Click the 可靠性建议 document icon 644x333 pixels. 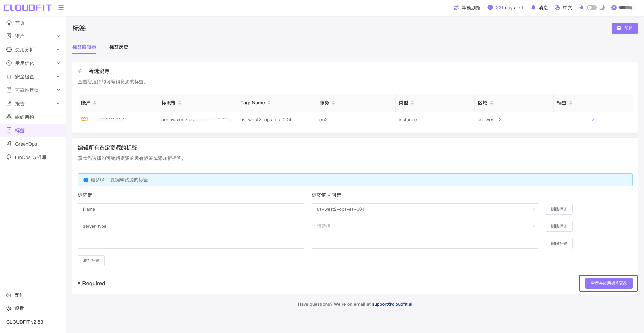[9, 90]
